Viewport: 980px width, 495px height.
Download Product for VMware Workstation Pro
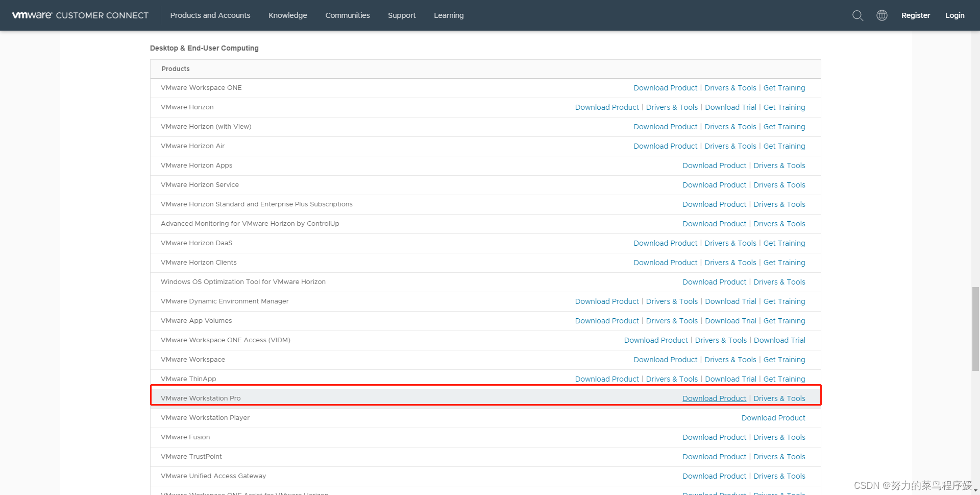(x=714, y=398)
